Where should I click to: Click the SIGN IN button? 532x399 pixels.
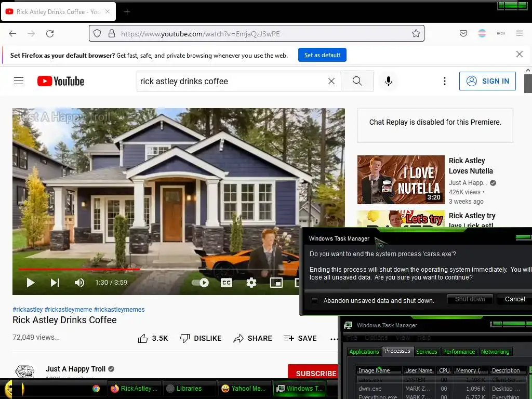[x=487, y=81]
